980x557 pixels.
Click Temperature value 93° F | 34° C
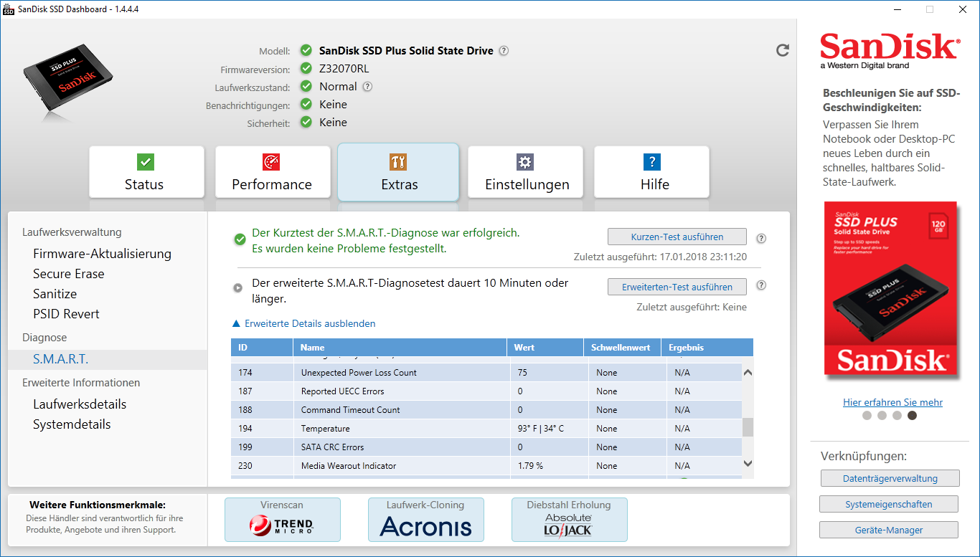point(541,429)
